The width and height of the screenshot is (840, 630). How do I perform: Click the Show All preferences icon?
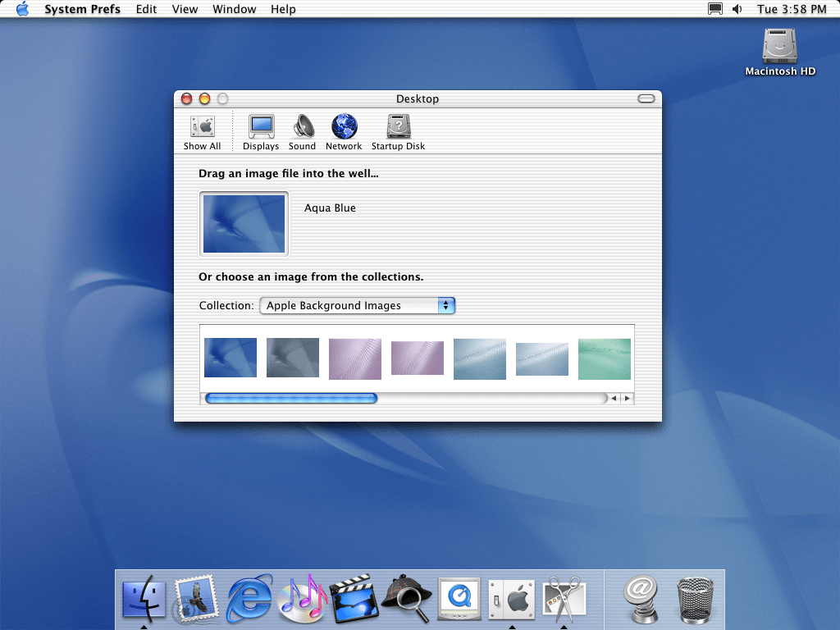pos(202,132)
